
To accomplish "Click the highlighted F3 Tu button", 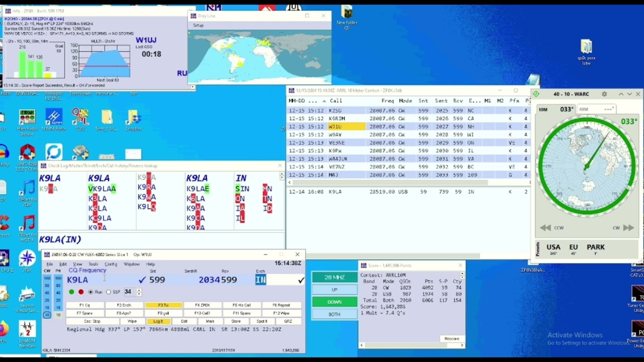I will click(164, 305).
